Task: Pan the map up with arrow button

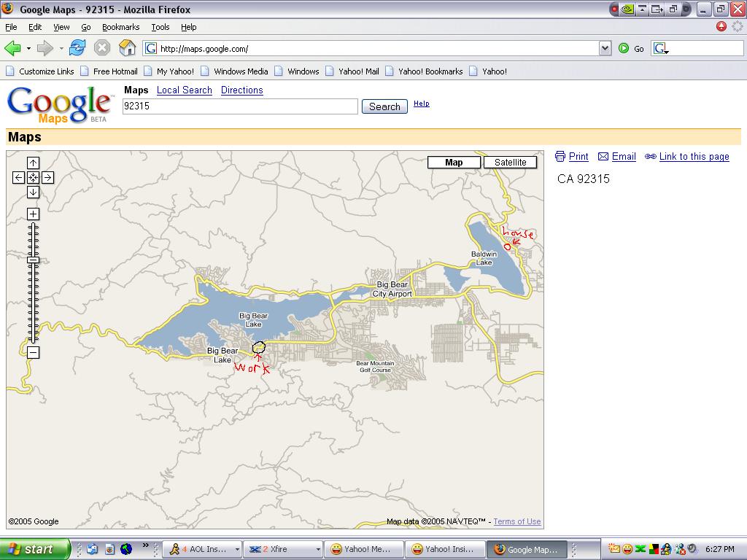Action: point(33,163)
